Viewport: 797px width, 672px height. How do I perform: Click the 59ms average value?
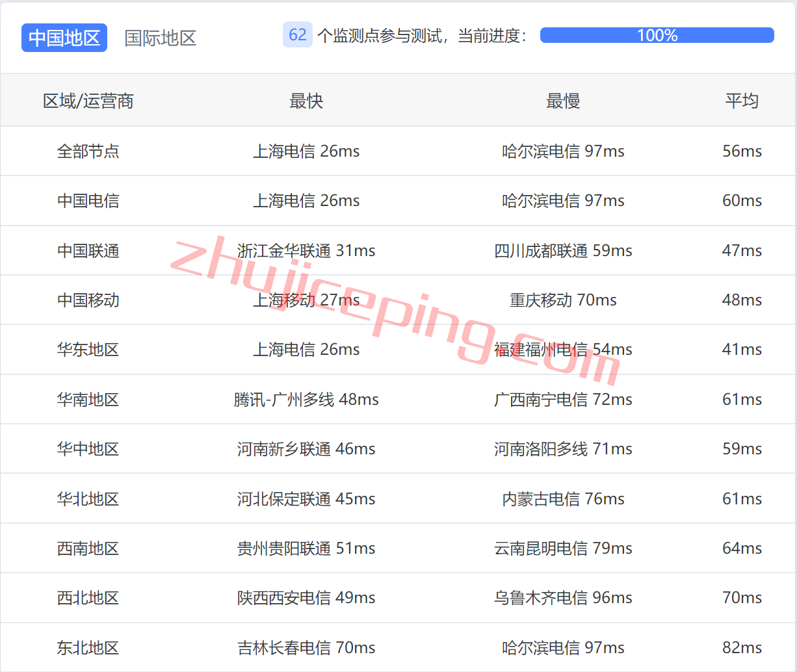point(742,448)
